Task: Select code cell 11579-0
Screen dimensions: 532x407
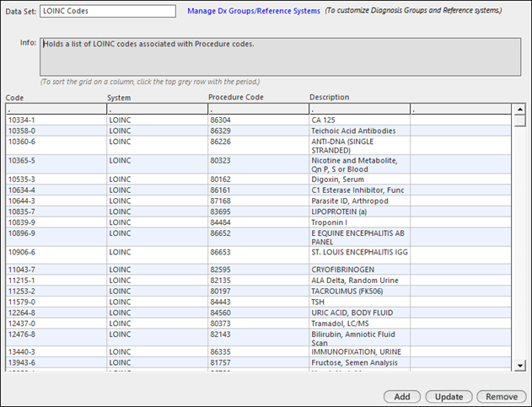Action: tap(56, 303)
